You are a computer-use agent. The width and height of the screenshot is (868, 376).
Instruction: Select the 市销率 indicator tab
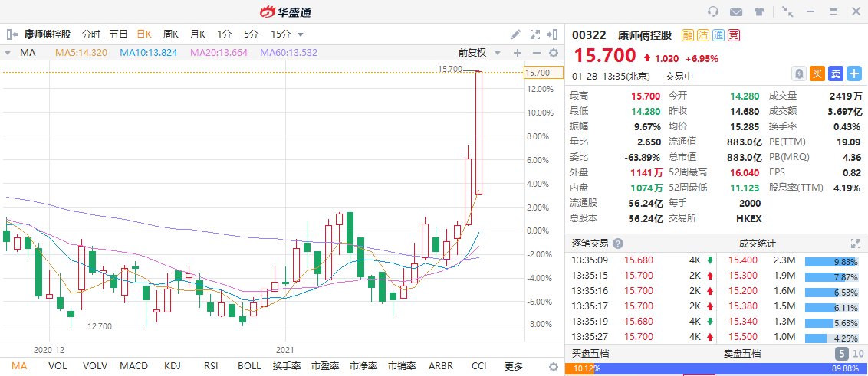(x=401, y=366)
